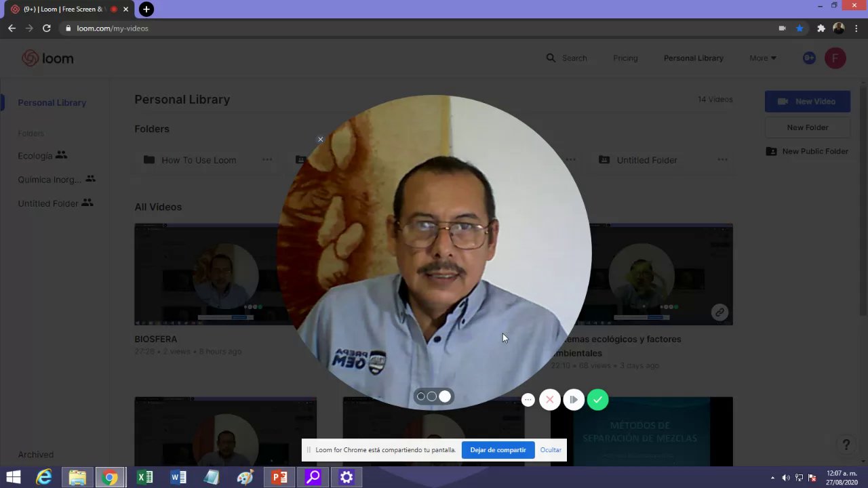Open the taskbar clock and date
Viewport: 868px width, 488px height.
842,477
